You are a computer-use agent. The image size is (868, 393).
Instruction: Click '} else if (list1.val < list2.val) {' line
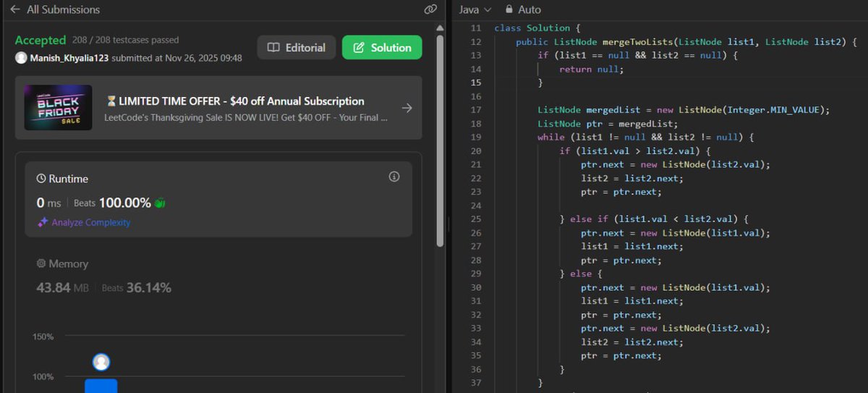pyautogui.click(x=654, y=219)
